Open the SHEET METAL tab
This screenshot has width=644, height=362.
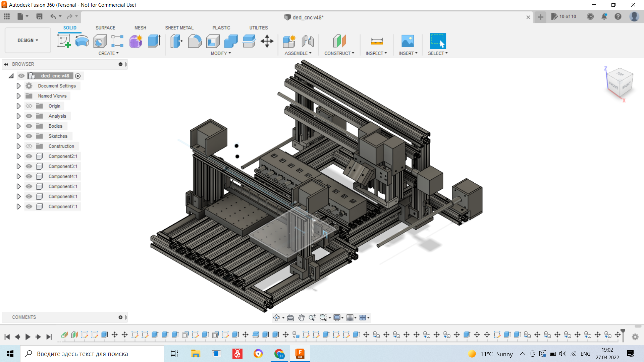point(179,28)
